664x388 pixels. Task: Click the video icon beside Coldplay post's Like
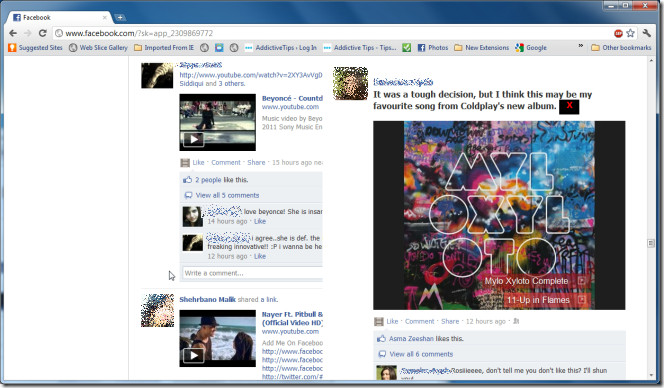(379, 321)
